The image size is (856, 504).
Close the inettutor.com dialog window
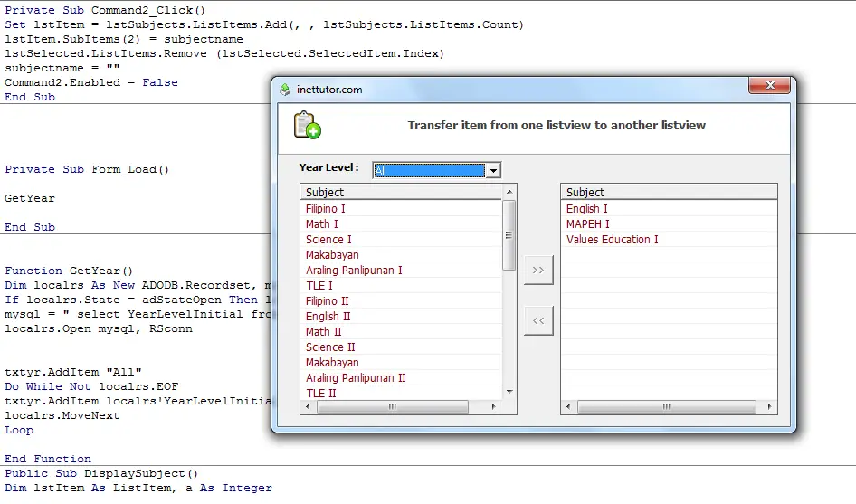[x=771, y=86]
